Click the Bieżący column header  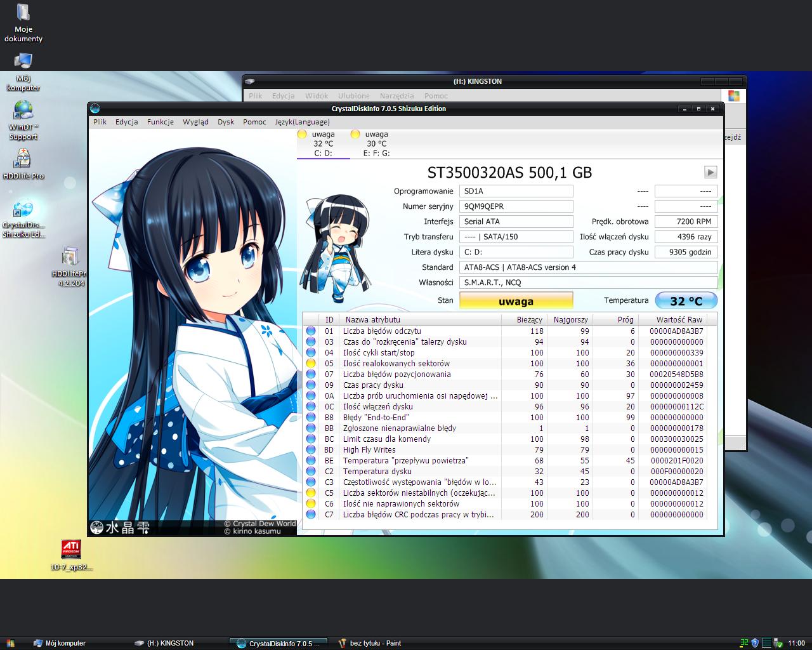click(x=523, y=319)
